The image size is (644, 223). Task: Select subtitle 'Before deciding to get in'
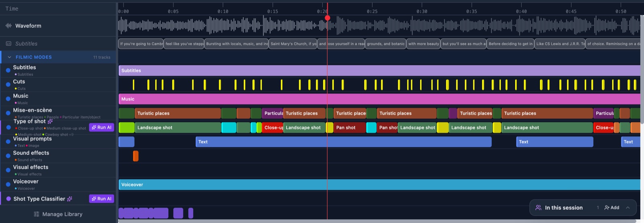(x=510, y=44)
